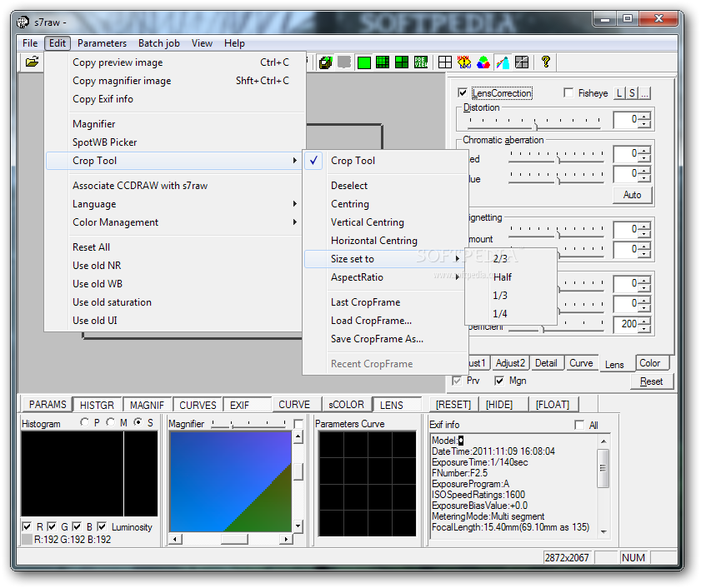
Task: Choose Copy preview image
Action: pyautogui.click(x=174, y=62)
